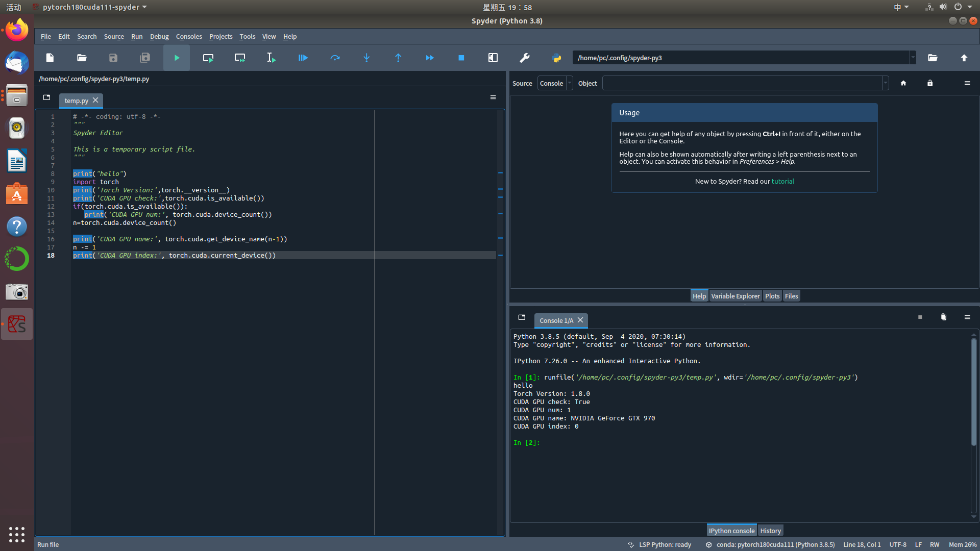Image resolution: width=980 pixels, height=551 pixels.
Task: Click the Continue execution icon
Action: [429, 58]
